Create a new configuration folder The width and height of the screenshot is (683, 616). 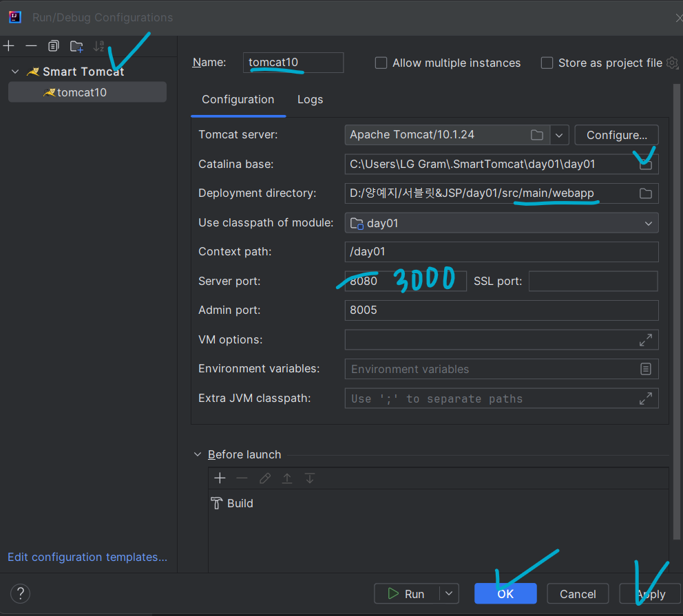pyautogui.click(x=76, y=46)
